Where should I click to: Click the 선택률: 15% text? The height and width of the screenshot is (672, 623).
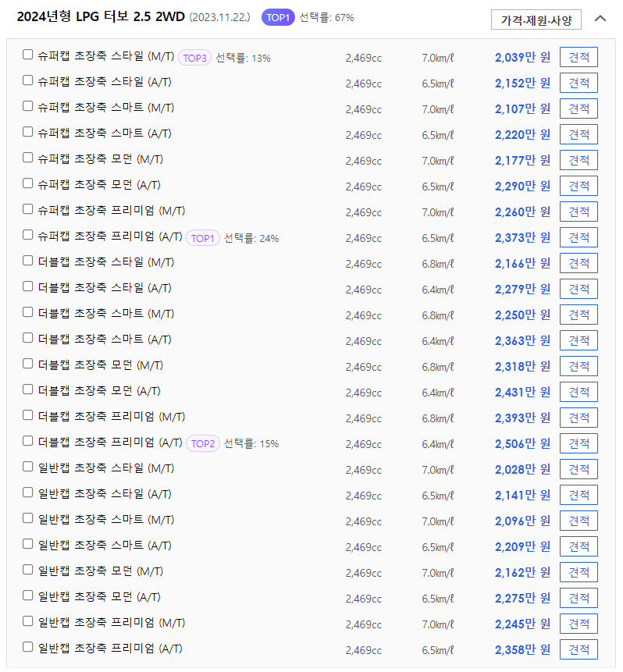click(251, 443)
